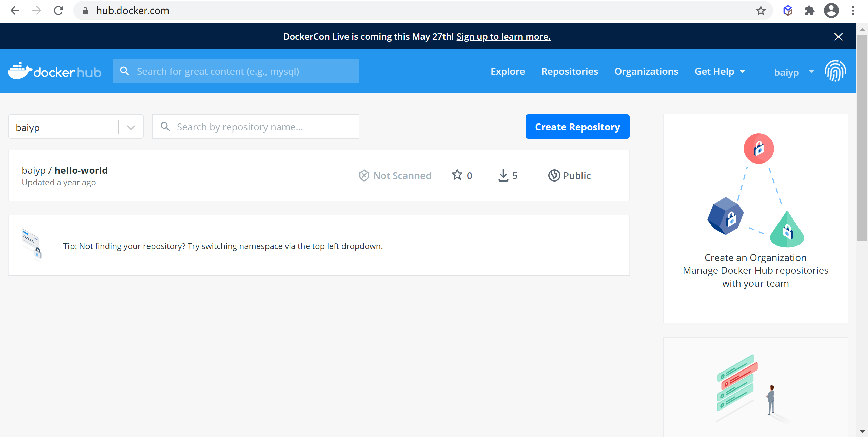868x437 pixels.
Task: Close the DockerCon announcement banner
Action: click(839, 37)
